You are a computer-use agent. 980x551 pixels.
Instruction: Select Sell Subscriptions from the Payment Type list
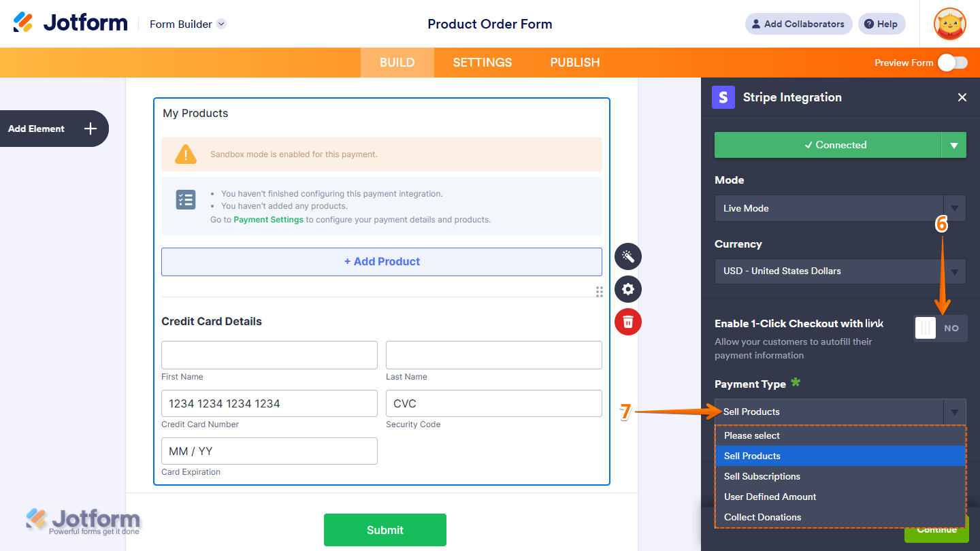(x=762, y=476)
